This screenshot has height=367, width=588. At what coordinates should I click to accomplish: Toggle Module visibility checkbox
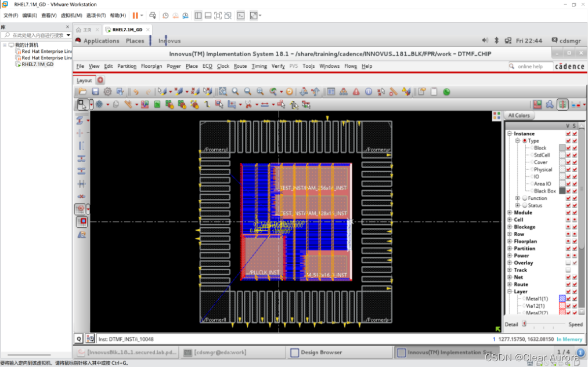point(568,213)
